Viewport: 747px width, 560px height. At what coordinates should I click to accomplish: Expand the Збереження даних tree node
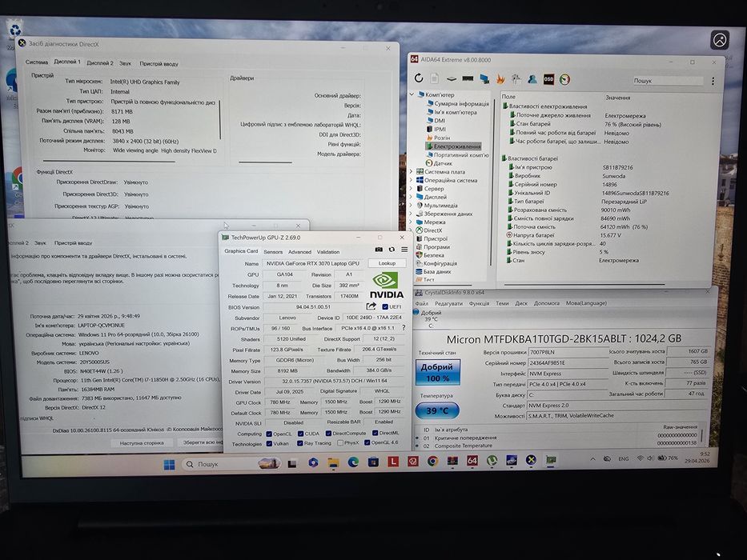412,214
